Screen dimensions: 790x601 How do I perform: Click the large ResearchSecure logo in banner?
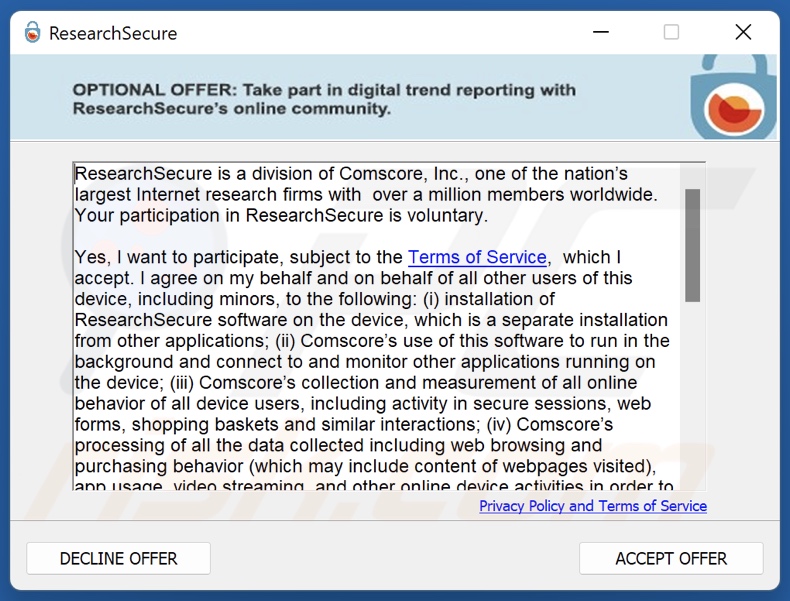tap(733, 98)
